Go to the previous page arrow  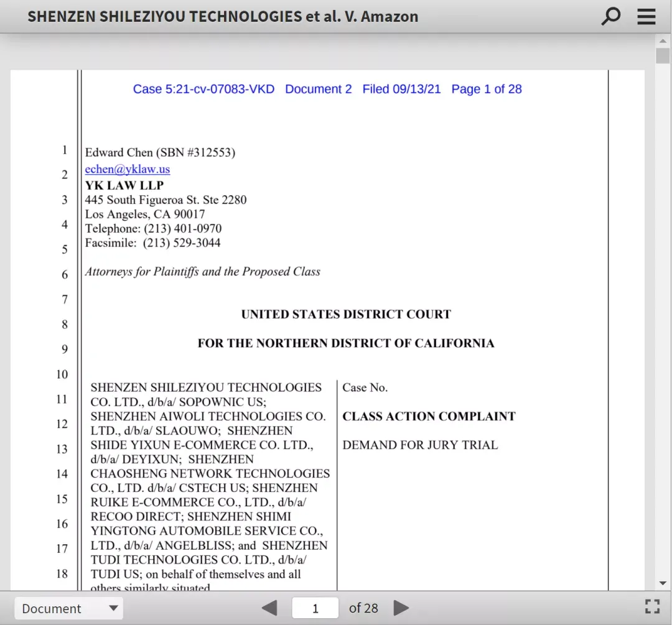[269, 608]
